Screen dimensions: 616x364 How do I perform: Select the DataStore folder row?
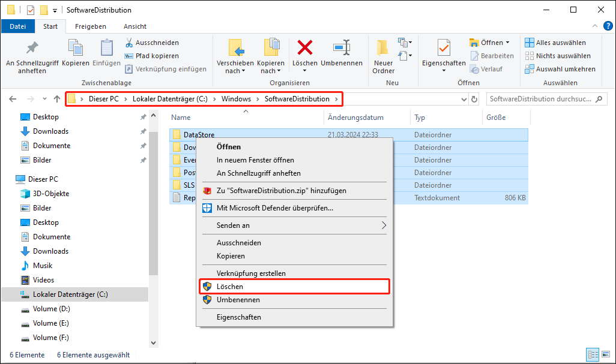point(348,134)
